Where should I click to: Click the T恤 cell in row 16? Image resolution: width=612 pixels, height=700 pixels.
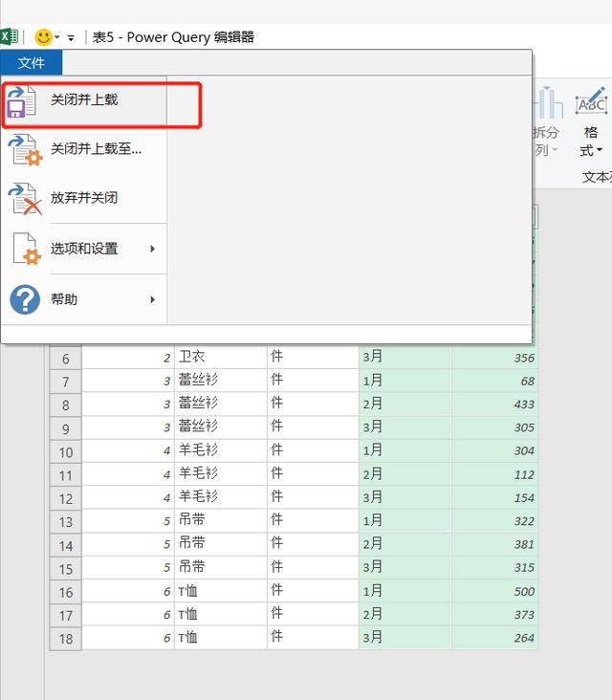[x=221, y=591]
